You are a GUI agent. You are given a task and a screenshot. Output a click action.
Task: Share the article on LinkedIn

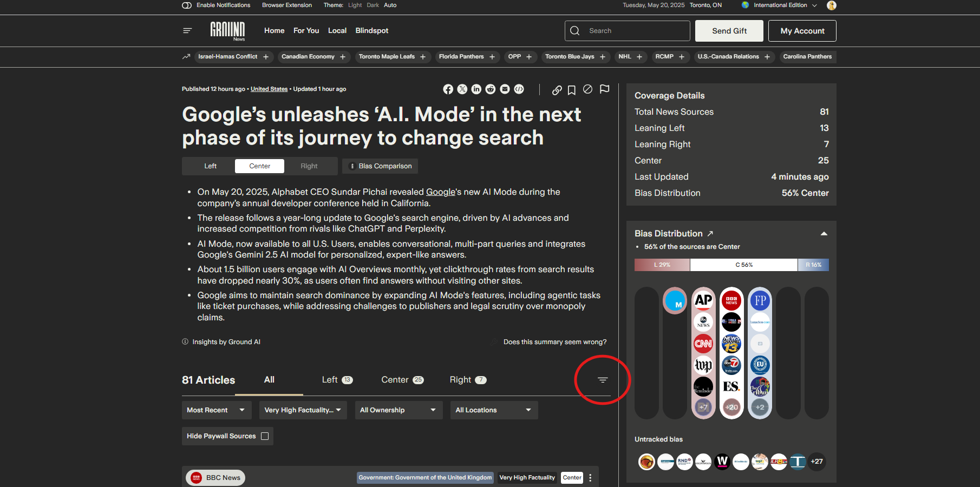[x=476, y=89]
